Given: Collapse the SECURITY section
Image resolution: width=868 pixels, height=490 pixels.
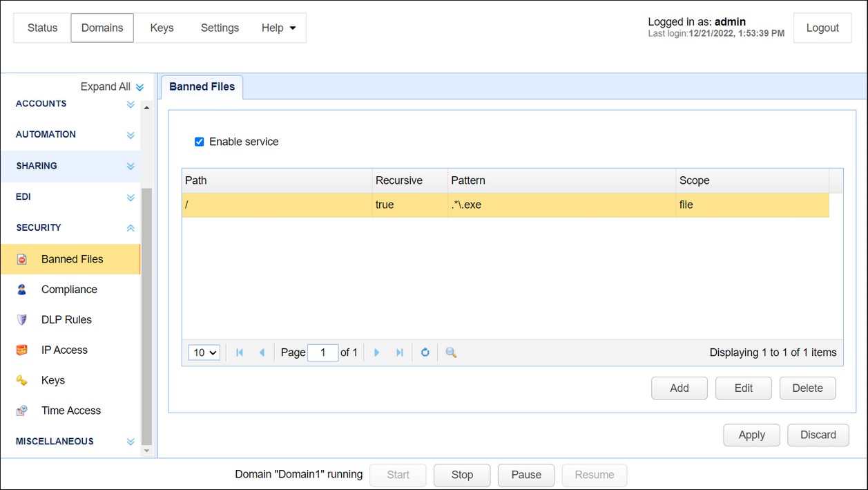Looking at the screenshot, I should [x=131, y=227].
